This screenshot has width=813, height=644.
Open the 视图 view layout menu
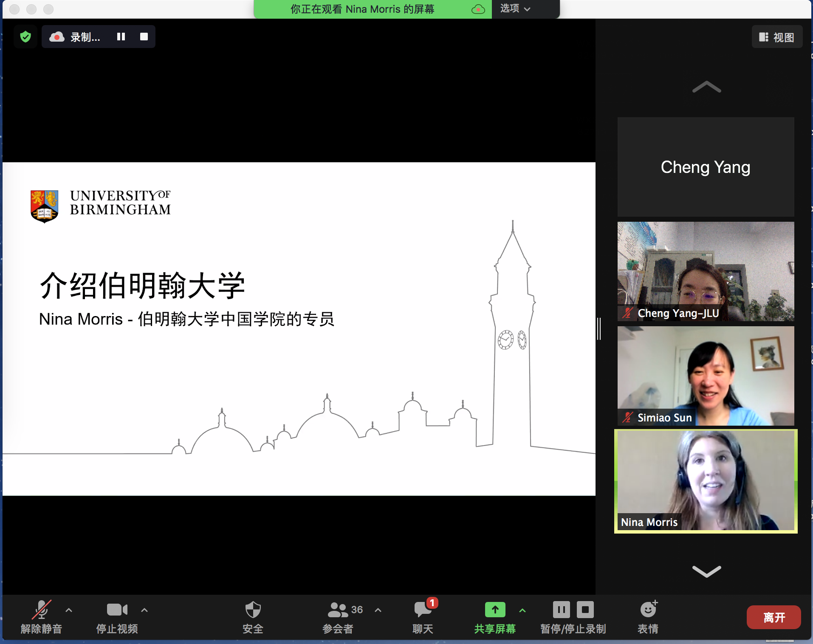(x=777, y=37)
